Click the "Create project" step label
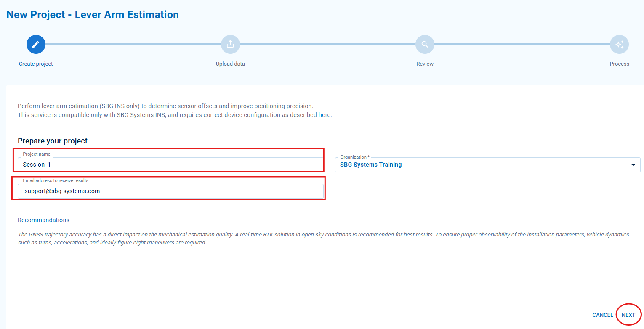 tap(36, 64)
